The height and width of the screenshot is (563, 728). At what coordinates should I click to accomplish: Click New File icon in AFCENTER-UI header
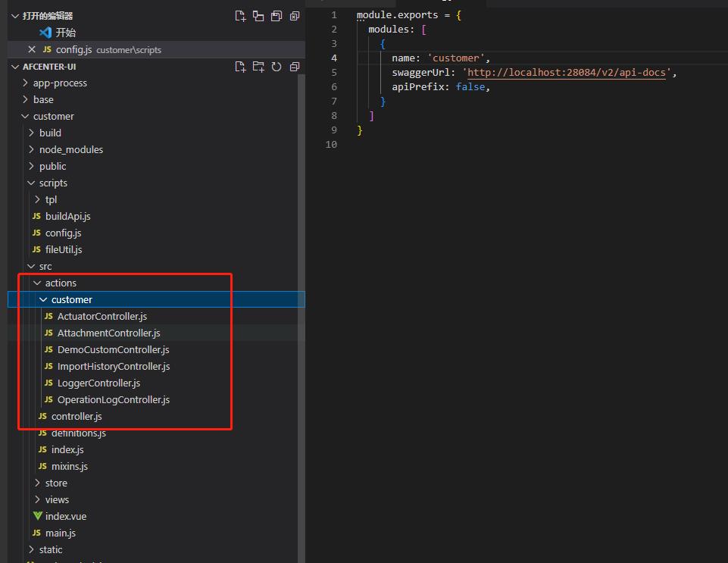pyautogui.click(x=240, y=67)
